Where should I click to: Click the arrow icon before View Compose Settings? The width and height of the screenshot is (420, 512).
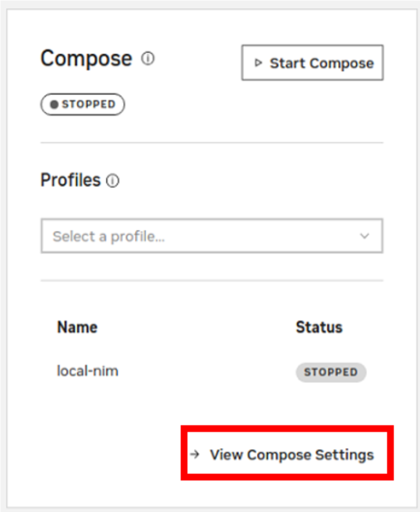click(195, 455)
